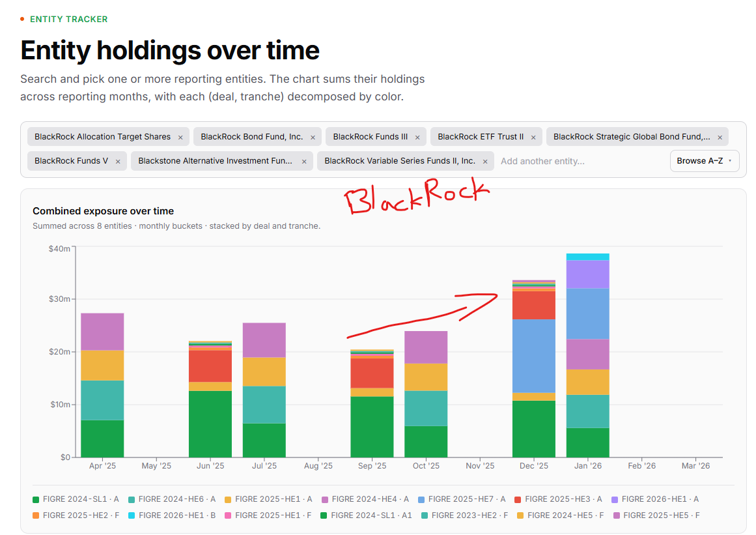Image resolution: width=756 pixels, height=535 pixels.
Task: Click the Entity holdings over time title
Action: coord(170,50)
